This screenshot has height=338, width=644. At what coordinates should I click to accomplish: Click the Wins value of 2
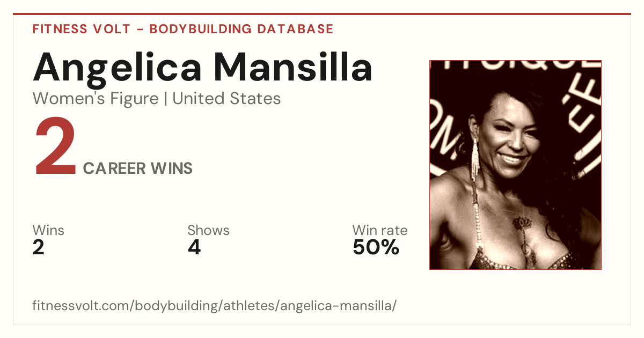pyautogui.click(x=39, y=247)
